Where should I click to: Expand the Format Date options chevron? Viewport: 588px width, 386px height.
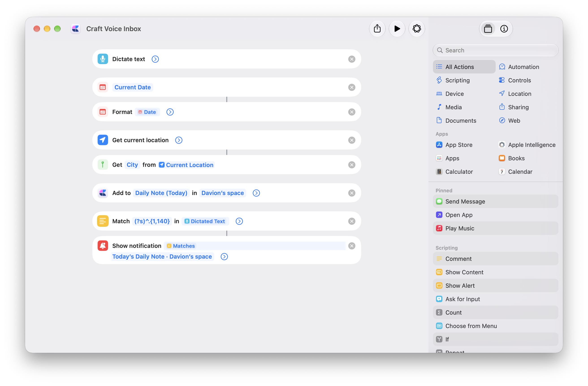pyautogui.click(x=170, y=112)
